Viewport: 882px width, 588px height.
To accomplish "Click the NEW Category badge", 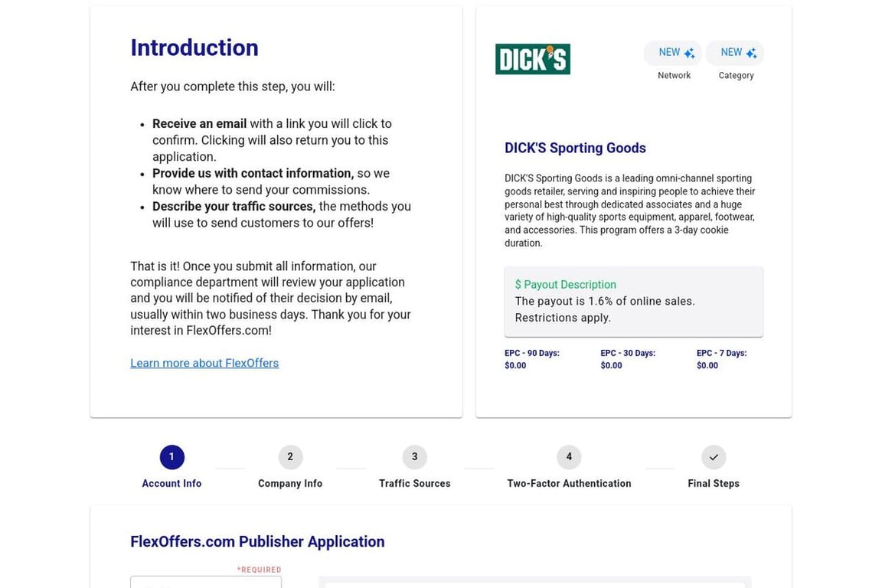I will (735, 53).
